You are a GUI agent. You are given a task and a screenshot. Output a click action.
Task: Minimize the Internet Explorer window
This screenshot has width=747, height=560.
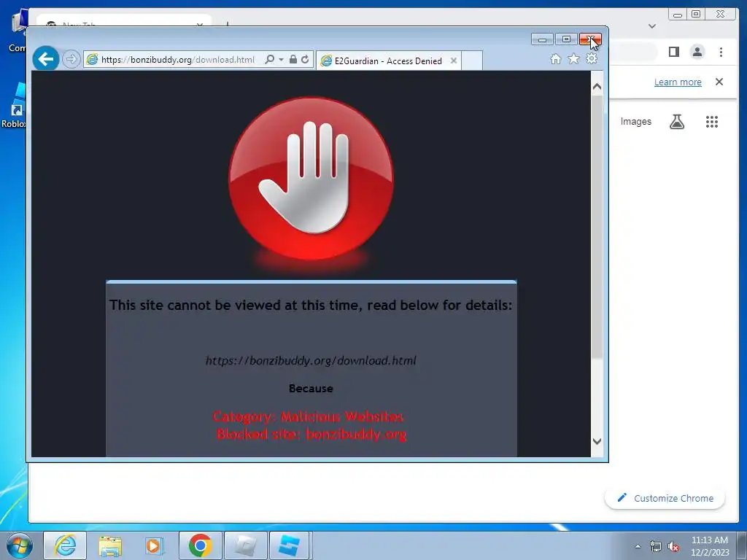click(x=542, y=39)
